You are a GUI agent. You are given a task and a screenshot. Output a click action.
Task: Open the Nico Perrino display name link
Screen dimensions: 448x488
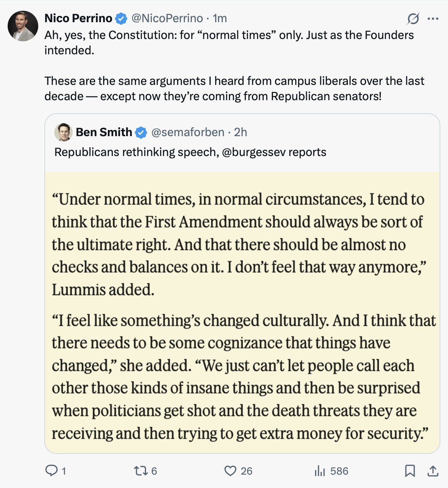tap(78, 18)
